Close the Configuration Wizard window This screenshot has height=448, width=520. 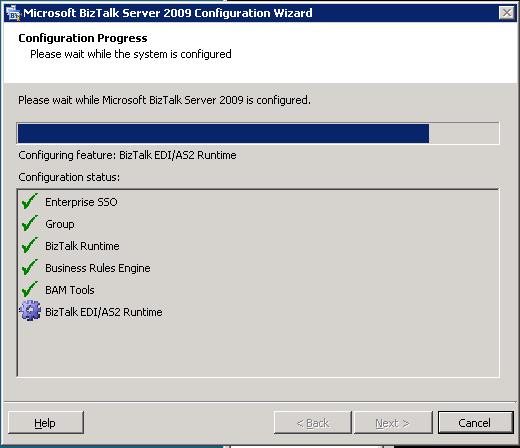[507, 13]
